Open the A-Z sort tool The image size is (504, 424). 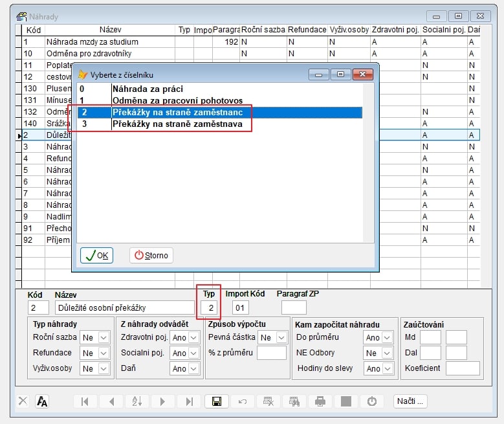pos(137,401)
